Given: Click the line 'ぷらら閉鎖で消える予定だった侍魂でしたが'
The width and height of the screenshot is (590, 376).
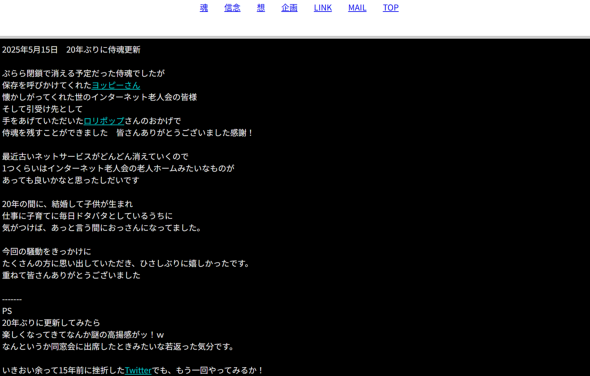Looking at the screenshot, I should (83, 73).
